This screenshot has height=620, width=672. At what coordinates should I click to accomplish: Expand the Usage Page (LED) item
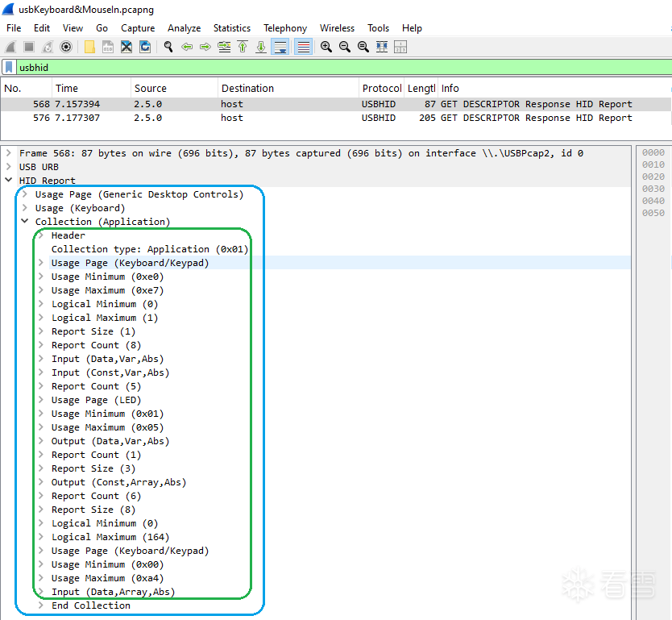pos(41,400)
